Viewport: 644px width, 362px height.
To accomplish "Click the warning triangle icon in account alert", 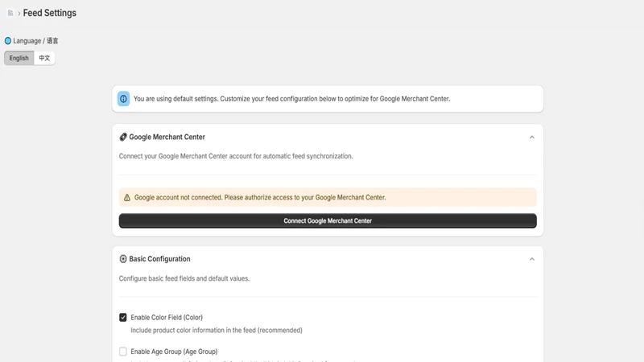I will pyautogui.click(x=127, y=197).
